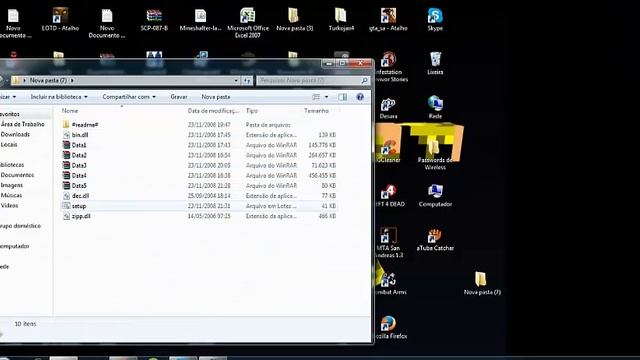Toggle the preview pane icon in Explorer
Image resolution: width=640 pixels, height=360 pixels.
point(342,97)
